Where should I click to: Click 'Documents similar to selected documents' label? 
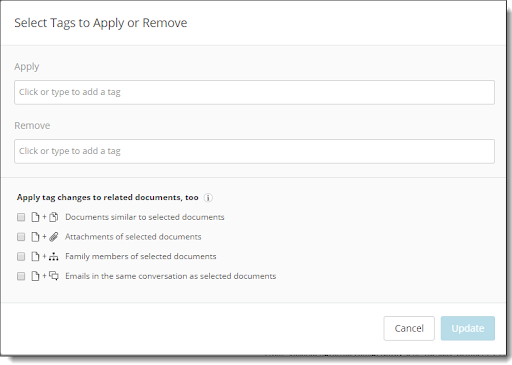tap(145, 217)
